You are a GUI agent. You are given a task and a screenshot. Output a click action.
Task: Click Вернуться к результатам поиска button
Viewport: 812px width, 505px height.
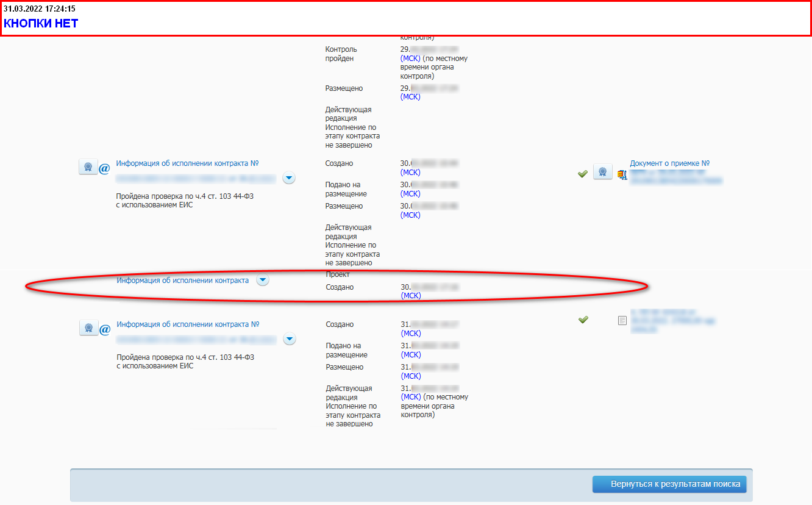(669, 484)
